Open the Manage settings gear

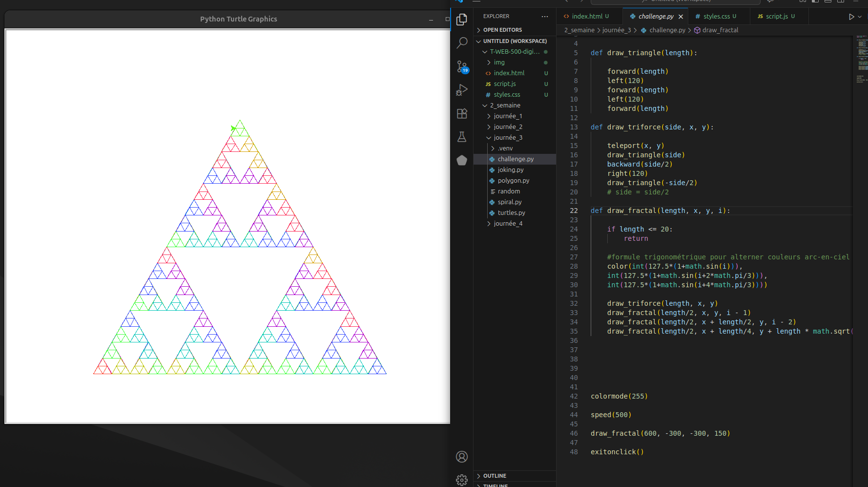pos(462,480)
